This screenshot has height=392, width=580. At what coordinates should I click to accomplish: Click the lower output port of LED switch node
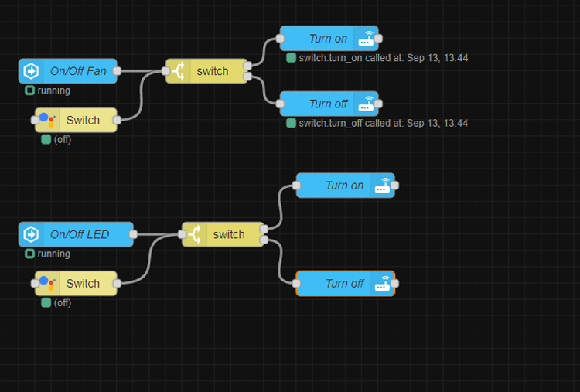264,240
